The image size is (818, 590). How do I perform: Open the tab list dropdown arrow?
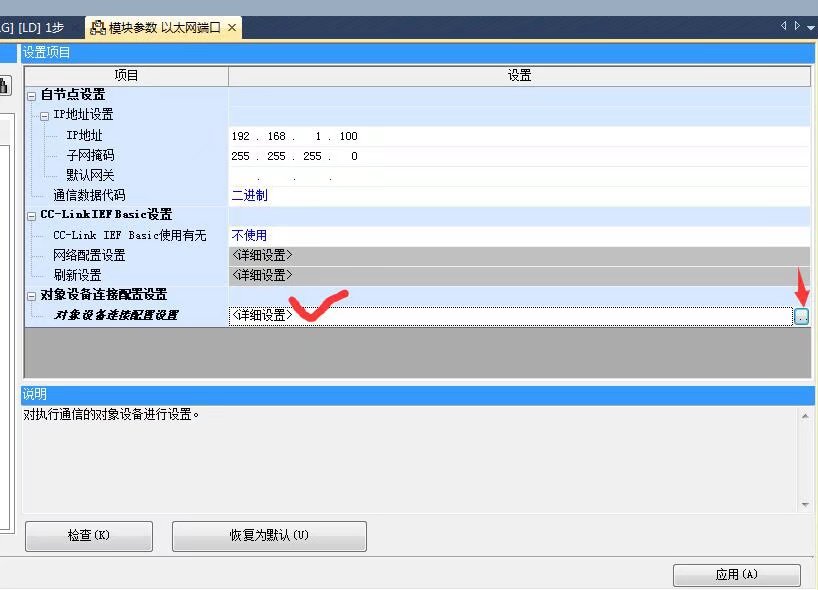tap(809, 28)
